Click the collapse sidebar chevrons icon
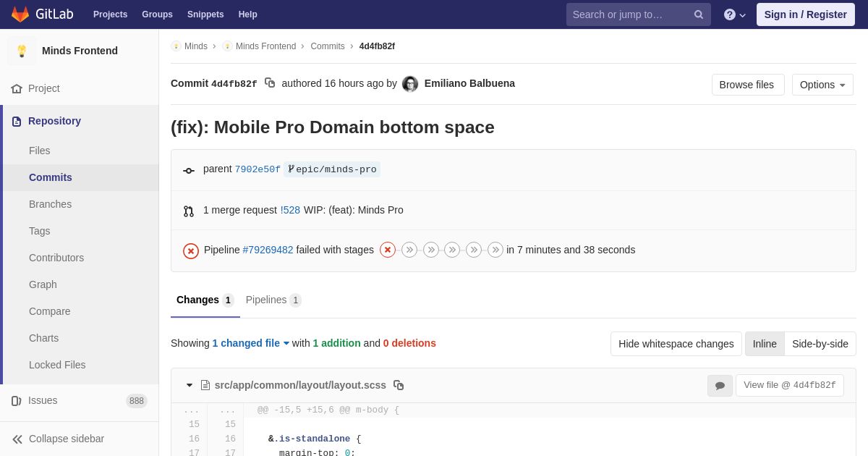 point(17,439)
